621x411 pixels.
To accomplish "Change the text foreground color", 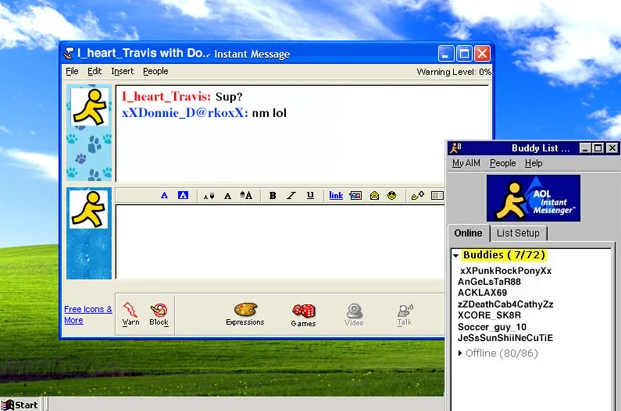I will click(164, 196).
